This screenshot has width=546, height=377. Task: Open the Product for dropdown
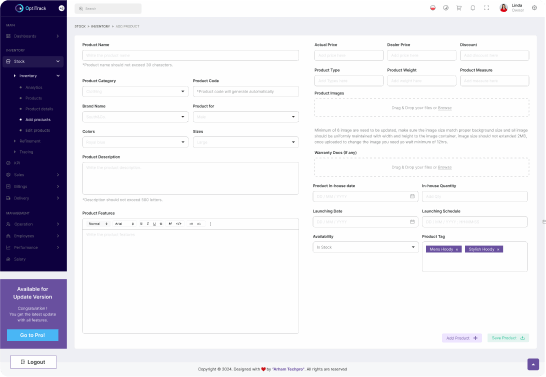click(246, 117)
